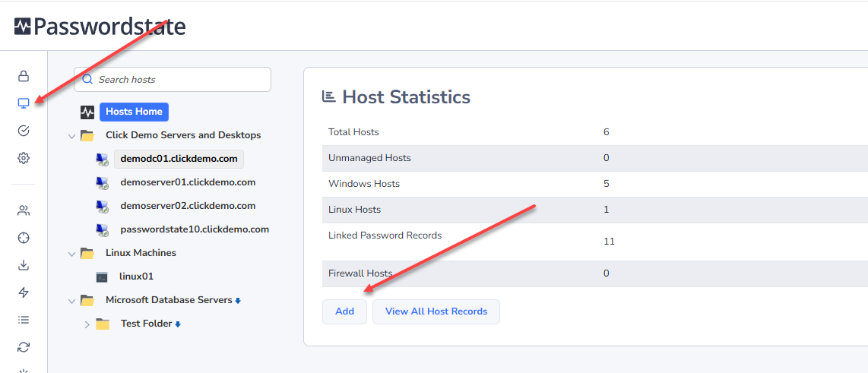Click the pulse icon beside Hosts Home
Viewport: 868px width, 373px height.
click(87, 112)
